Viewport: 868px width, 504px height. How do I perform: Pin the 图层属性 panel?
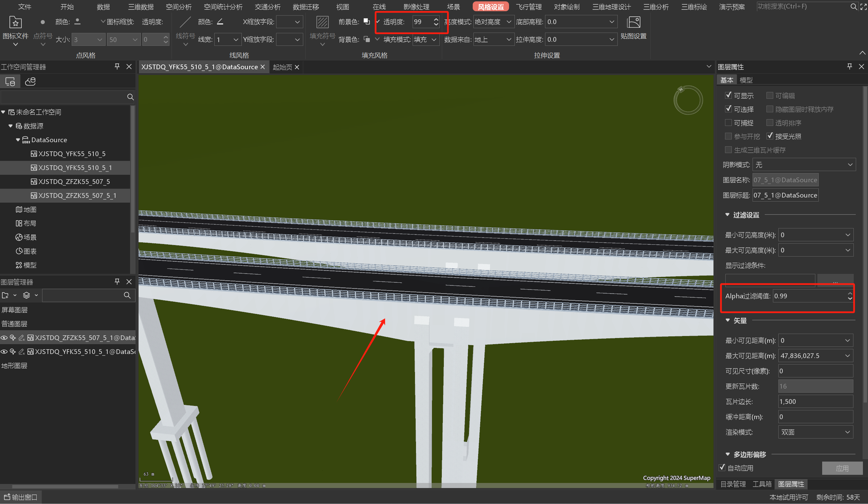pyautogui.click(x=849, y=67)
